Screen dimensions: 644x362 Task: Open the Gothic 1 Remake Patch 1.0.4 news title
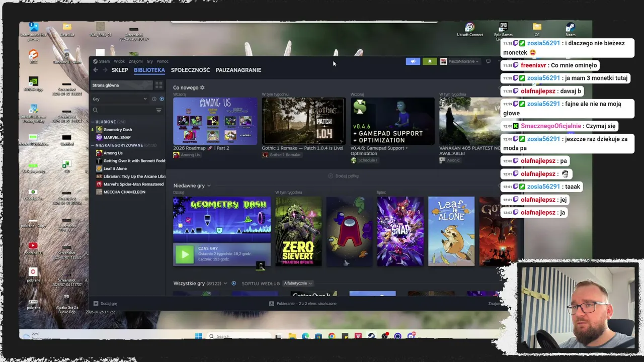[302, 148]
